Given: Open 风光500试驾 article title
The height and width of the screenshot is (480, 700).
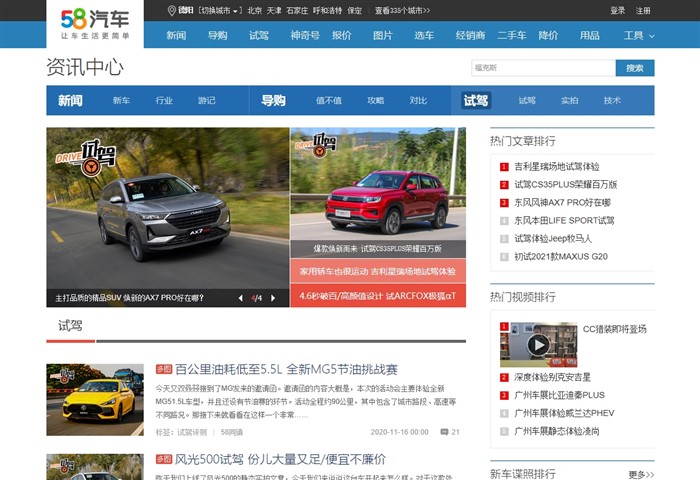Looking at the screenshot, I should (280, 459).
